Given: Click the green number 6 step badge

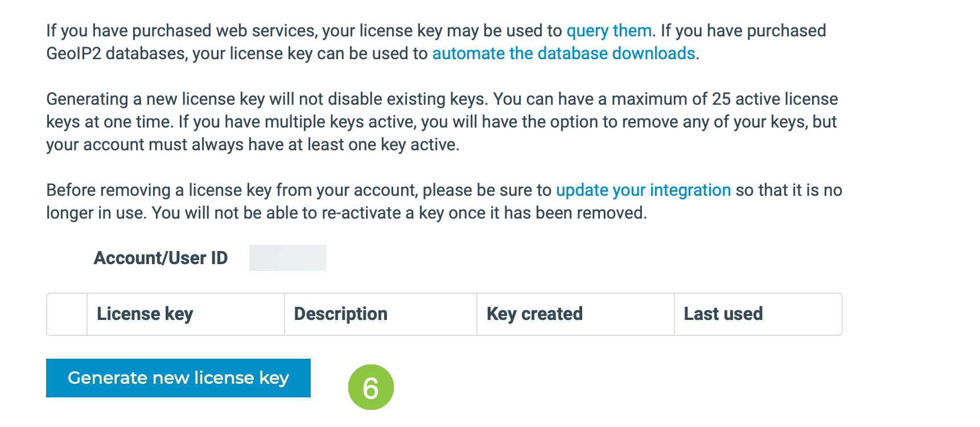Looking at the screenshot, I should pyautogui.click(x=371, y=387).
